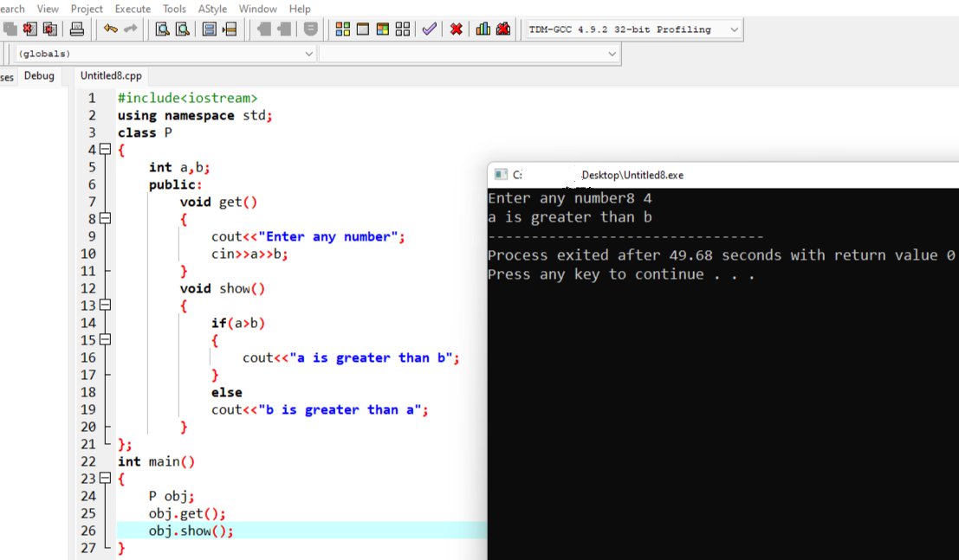Open the Tools menu
The image size is (959, 560).
(x=174, y=9)
